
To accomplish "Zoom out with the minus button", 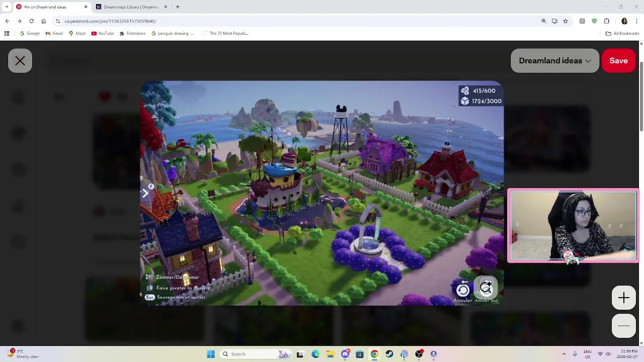I will tap(623, 326).
